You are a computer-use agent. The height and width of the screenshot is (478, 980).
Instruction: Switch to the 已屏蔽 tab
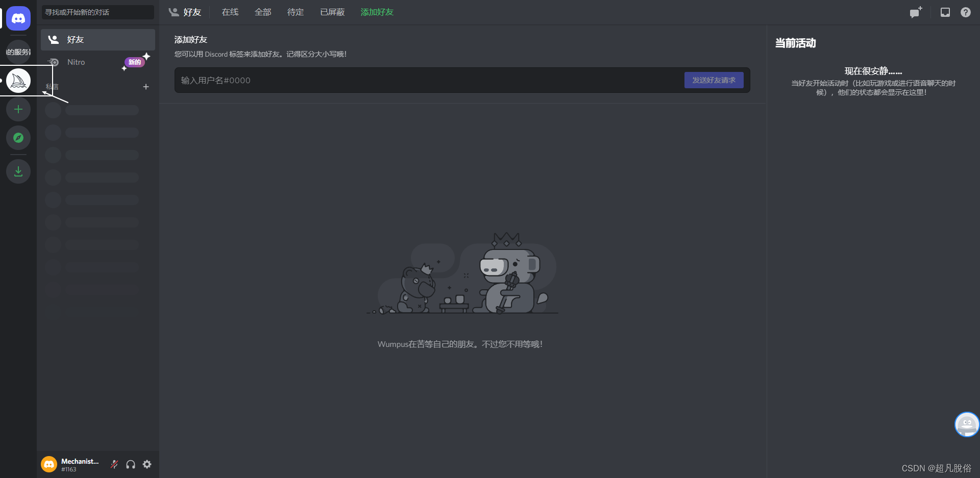point(332,12)
